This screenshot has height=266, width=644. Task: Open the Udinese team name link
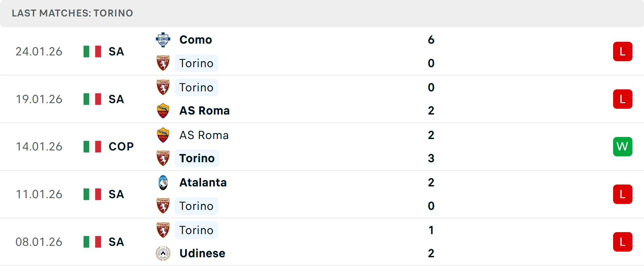click(202, 253)
